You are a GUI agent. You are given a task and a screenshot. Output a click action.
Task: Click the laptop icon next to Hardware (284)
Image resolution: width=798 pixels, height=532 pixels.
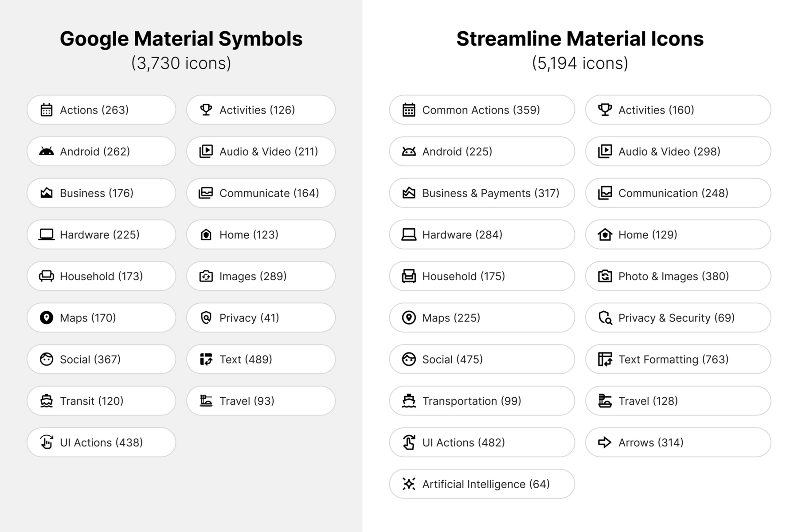409,235
